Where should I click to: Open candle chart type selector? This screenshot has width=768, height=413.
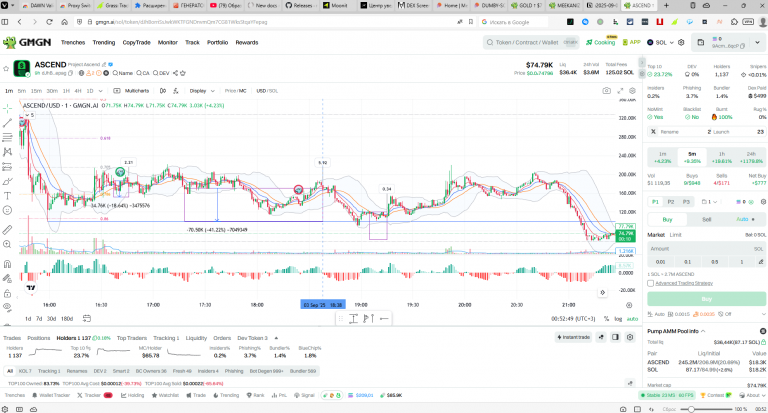coord(163,91)
